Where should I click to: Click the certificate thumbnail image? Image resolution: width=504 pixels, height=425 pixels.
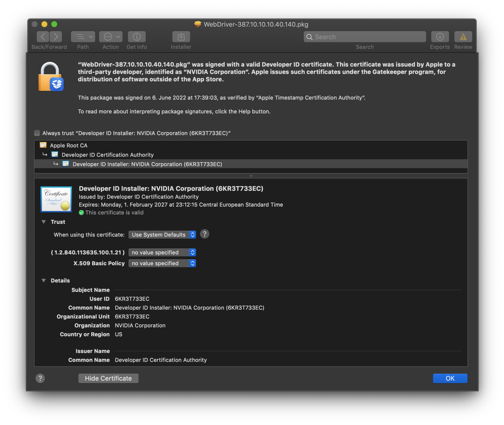[56, 199]
